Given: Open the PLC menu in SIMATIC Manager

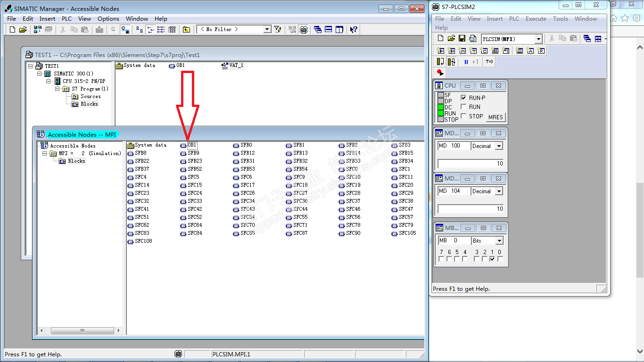Looking at the screenshot, I should point(66,19).
